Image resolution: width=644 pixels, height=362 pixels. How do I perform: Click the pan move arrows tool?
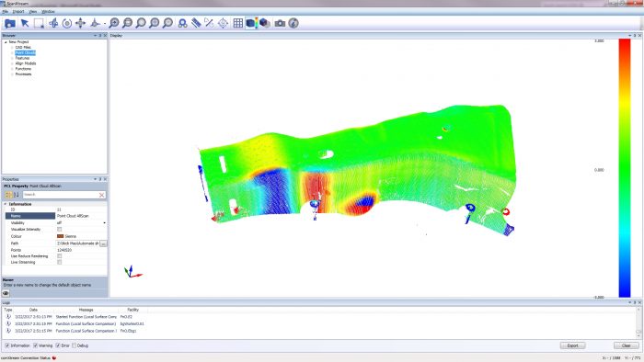pyautogui.click(x=81, y=23)
